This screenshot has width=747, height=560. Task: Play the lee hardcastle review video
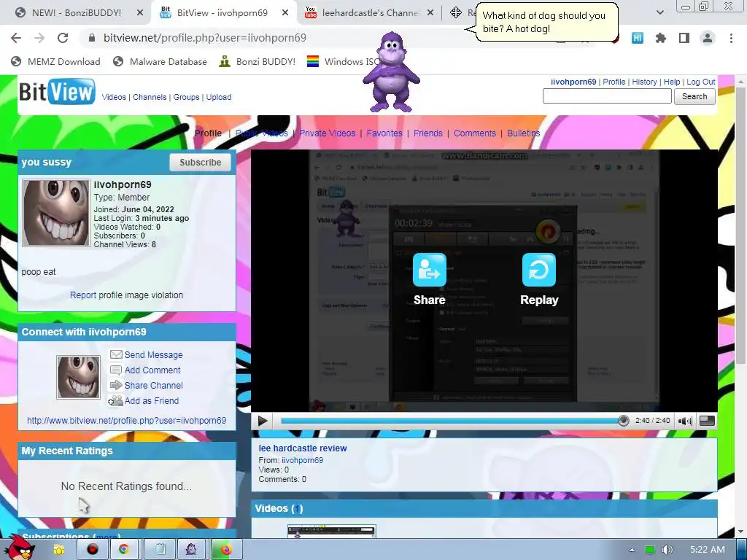pyautogui.click(x=263, y=421)
